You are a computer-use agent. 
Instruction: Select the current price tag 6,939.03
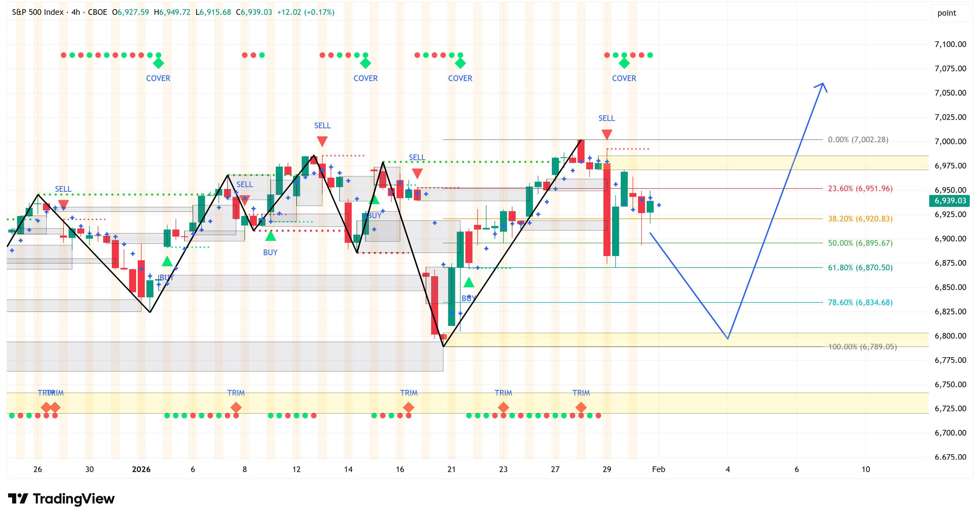click(x=949, y=201)
